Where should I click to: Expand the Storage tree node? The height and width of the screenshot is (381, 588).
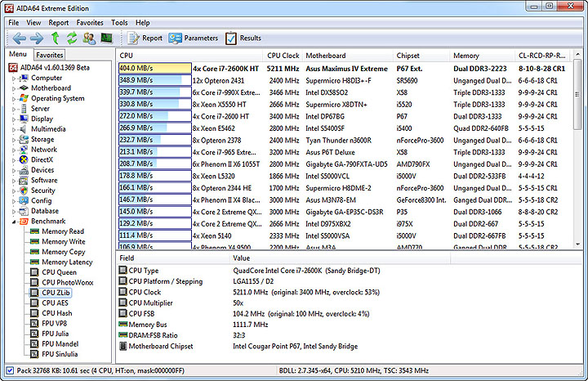pos(14,140)
